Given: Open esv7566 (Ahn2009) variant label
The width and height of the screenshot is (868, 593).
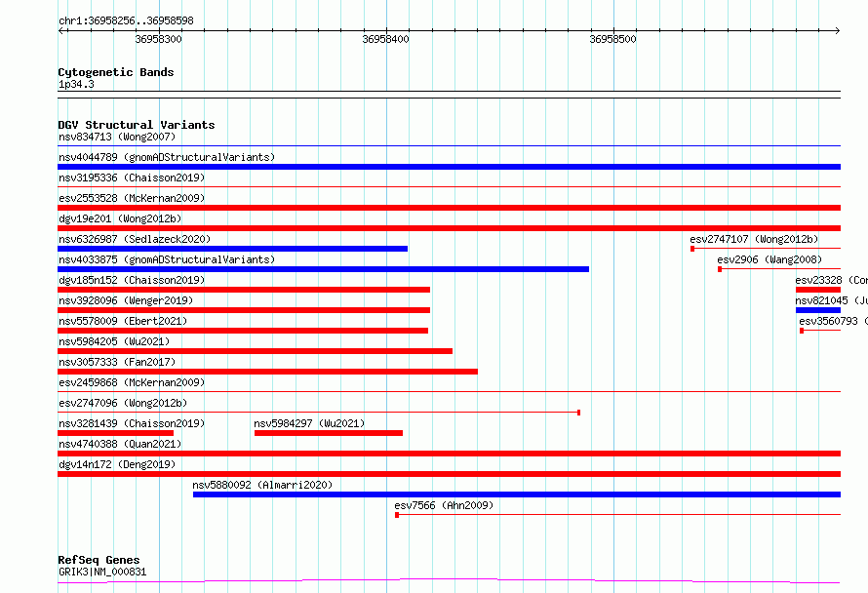Looking at the screenshot, I should [444, 505].
